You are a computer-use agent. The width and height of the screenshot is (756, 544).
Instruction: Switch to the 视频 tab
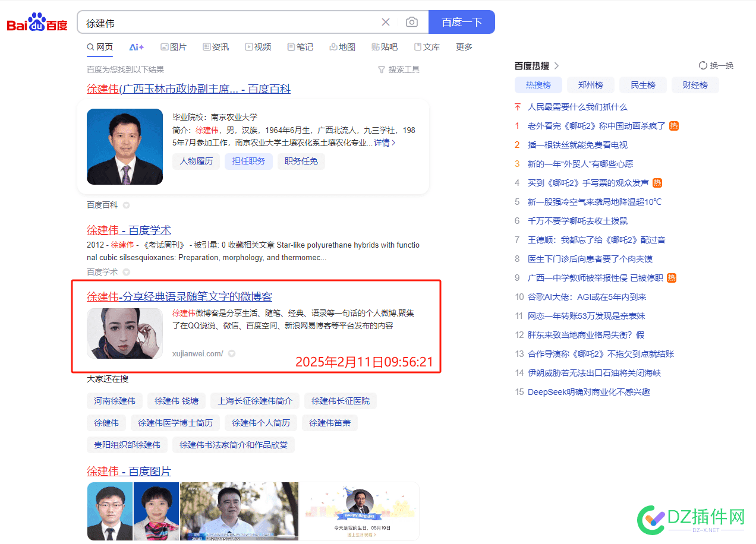coord(258,47)
